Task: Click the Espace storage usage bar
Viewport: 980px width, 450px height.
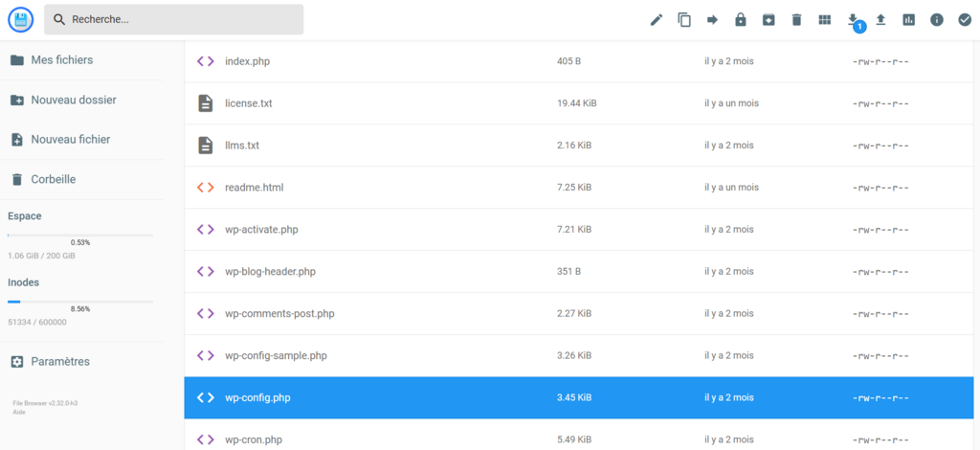Action: tap(80, 235)
